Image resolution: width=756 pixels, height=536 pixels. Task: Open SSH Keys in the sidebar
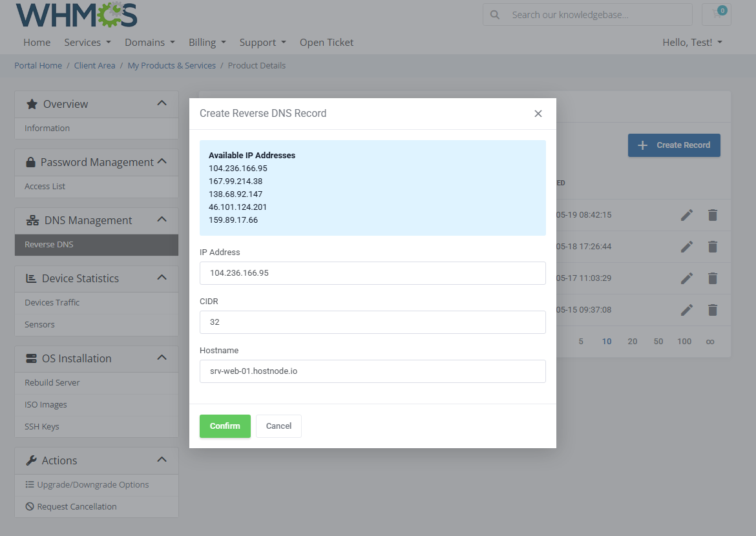point(96,427)
